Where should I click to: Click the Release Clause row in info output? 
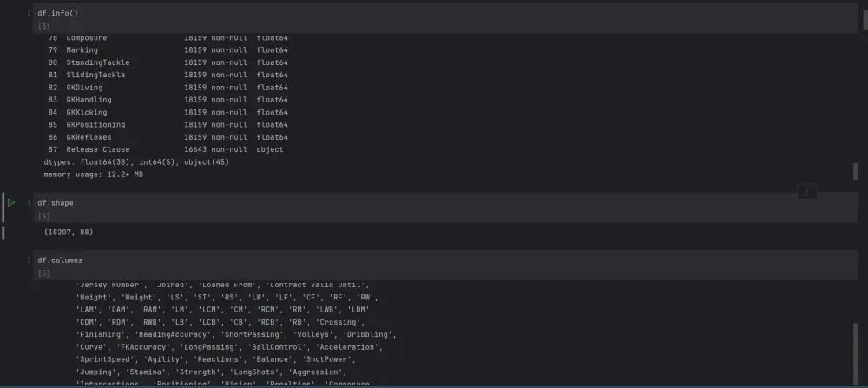click(x=166, y=149)
